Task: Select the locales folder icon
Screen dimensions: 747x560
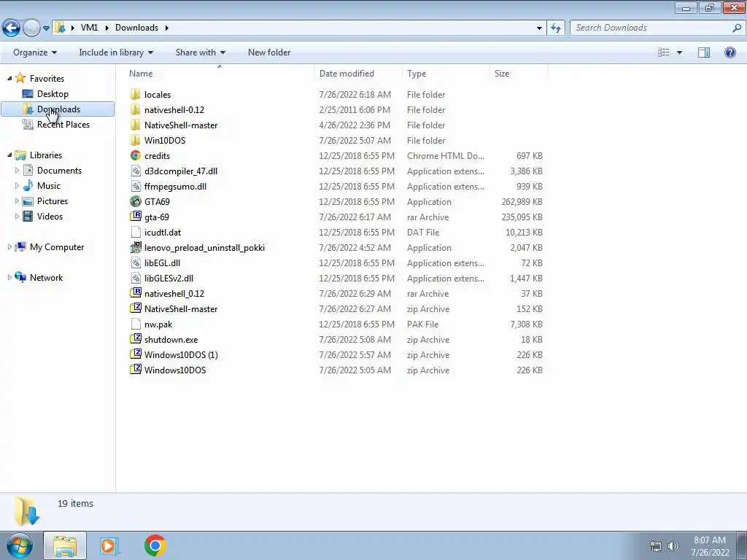Action: (135, 94)
